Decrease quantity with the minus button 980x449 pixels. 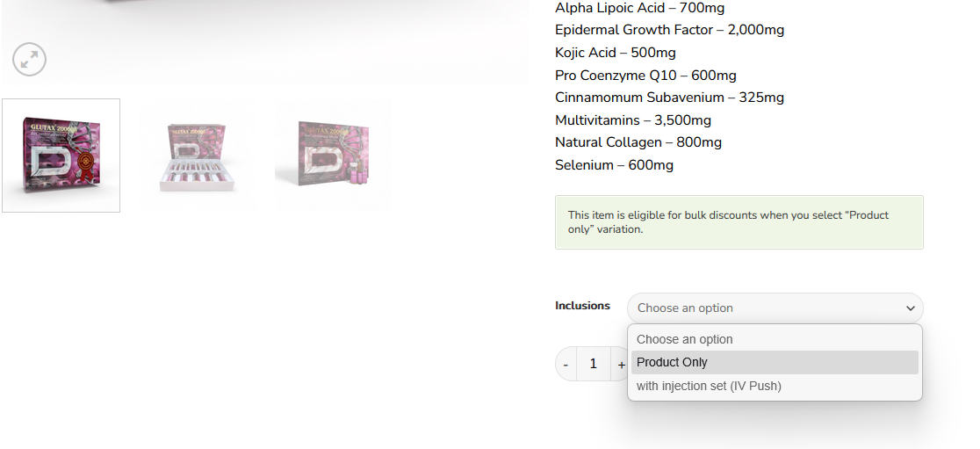click(x=566, y=364)
